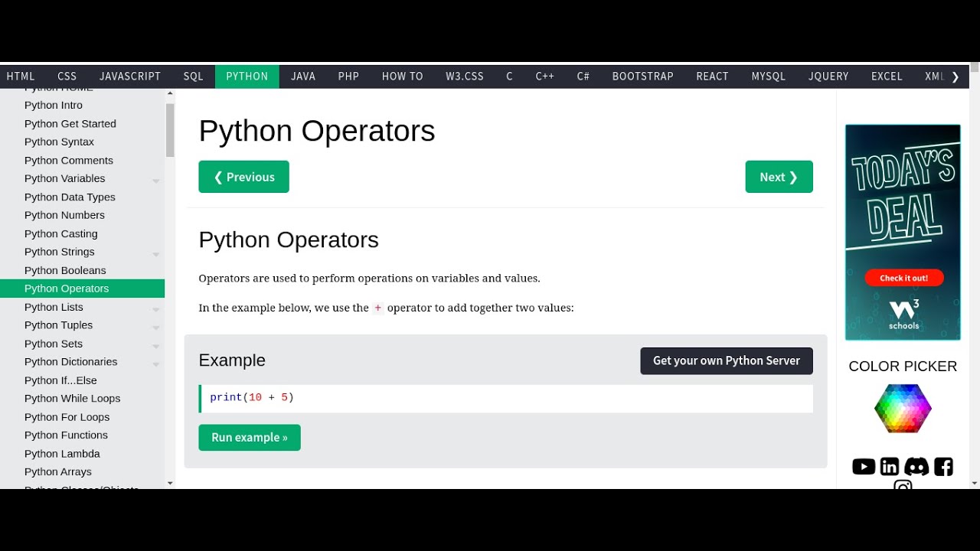Open Python Data Types in sidebar
This screenshot has height=551, width=980.
coord(82,197)
